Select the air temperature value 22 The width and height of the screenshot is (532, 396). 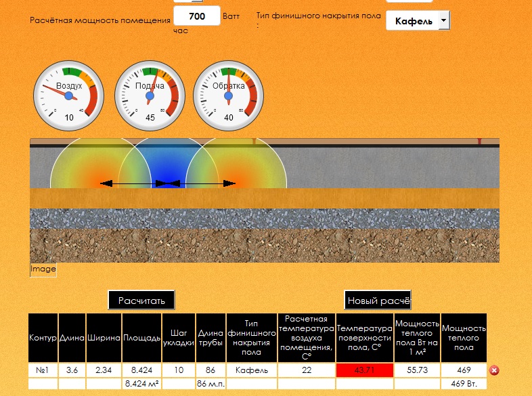307,370
